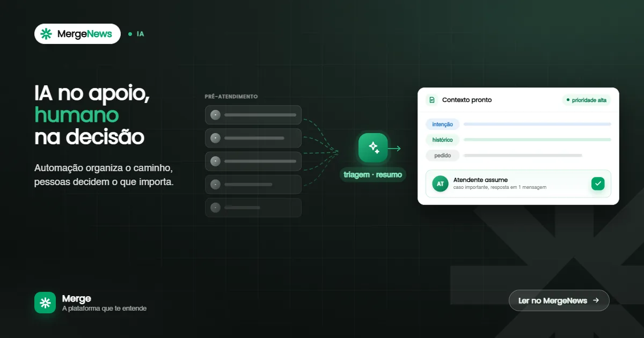644x338 pixels.
Task: Click the Merge brand name at bottom
Action: click(77, 299)
